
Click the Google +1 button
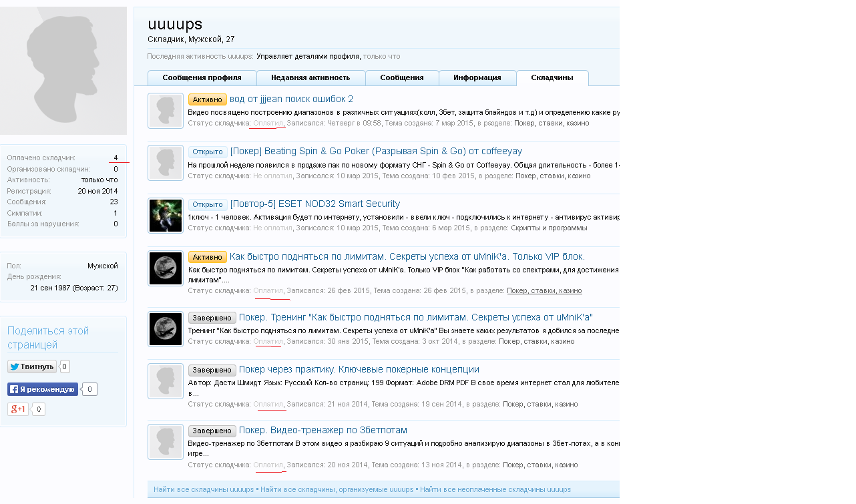[18, 409]
